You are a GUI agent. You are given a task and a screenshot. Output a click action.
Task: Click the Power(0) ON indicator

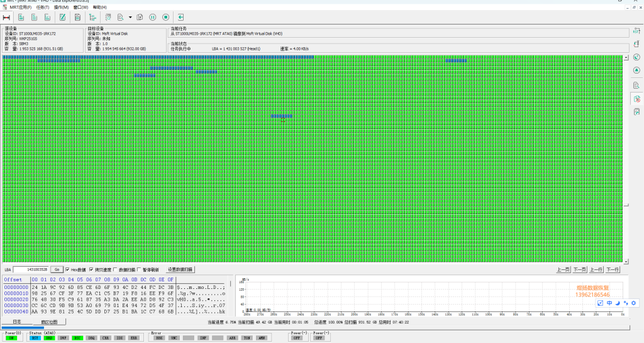11,338
